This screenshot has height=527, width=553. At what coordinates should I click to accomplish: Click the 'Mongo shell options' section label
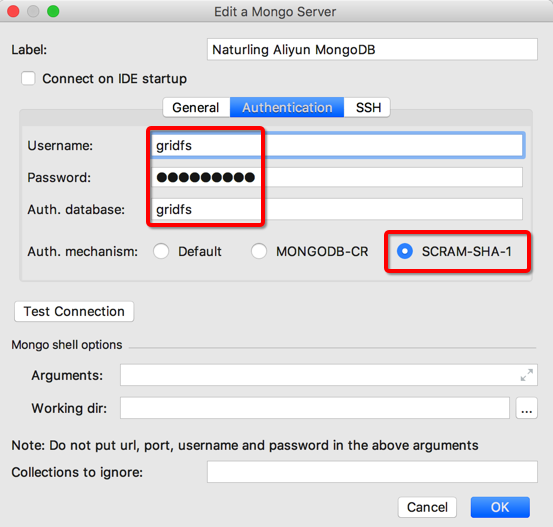pos(67,345)
